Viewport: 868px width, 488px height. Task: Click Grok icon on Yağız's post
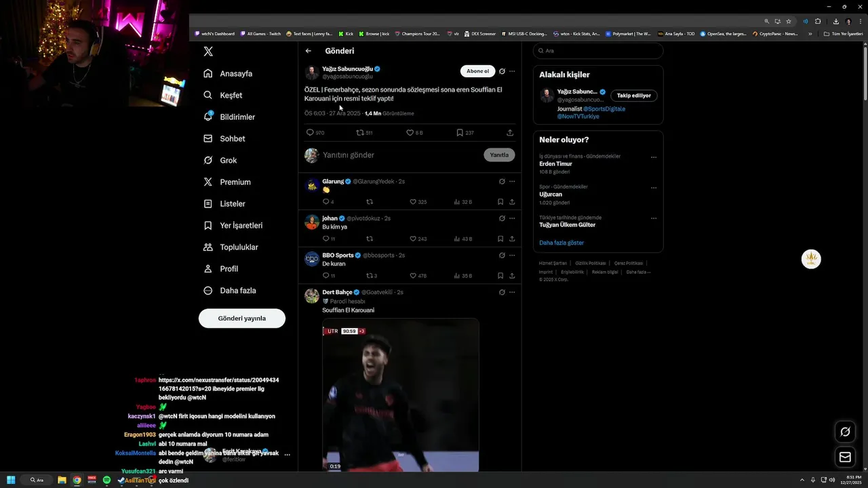tap(502, 71)
